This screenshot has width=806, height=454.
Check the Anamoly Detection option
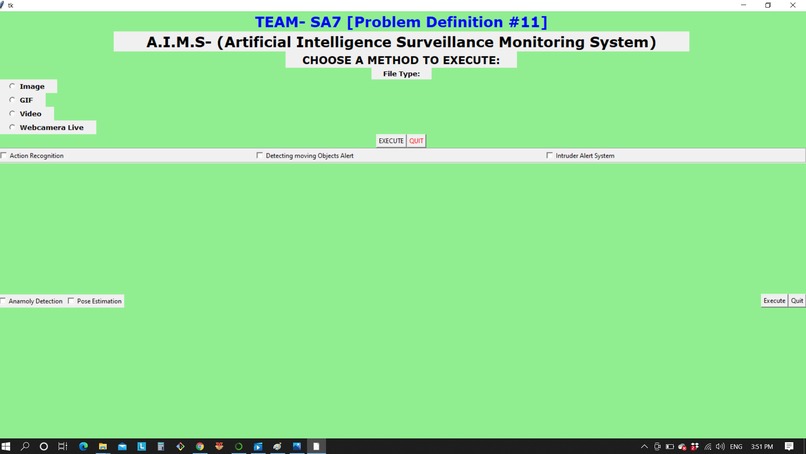(x=3, y=301)
